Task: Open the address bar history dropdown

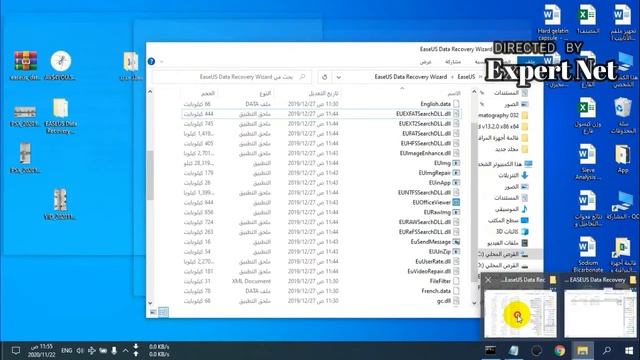Action: point(338,77)
